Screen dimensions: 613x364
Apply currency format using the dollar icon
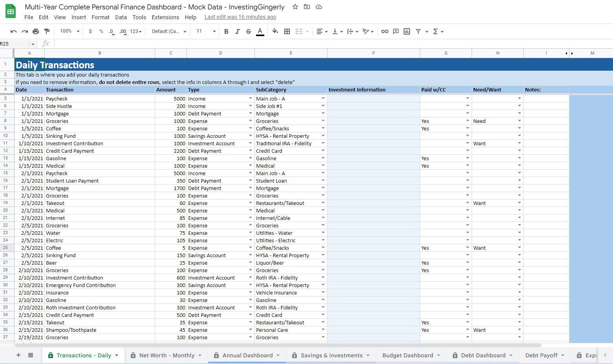90,31
